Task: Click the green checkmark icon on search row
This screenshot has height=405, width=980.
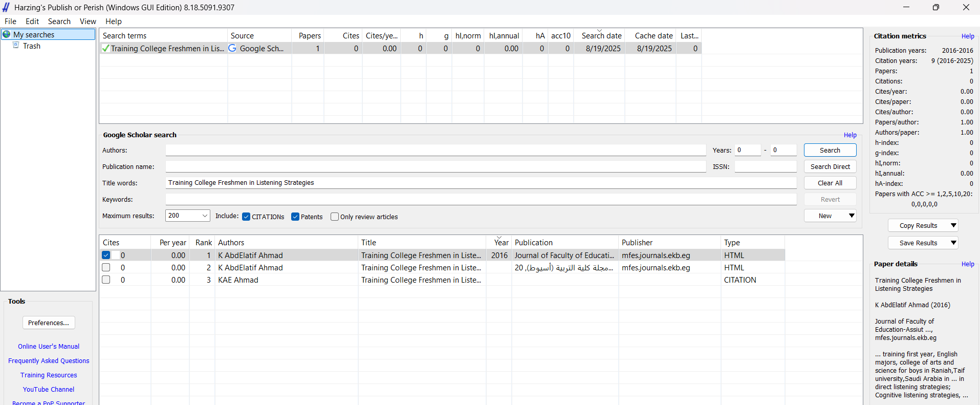Action: (105, 49)
